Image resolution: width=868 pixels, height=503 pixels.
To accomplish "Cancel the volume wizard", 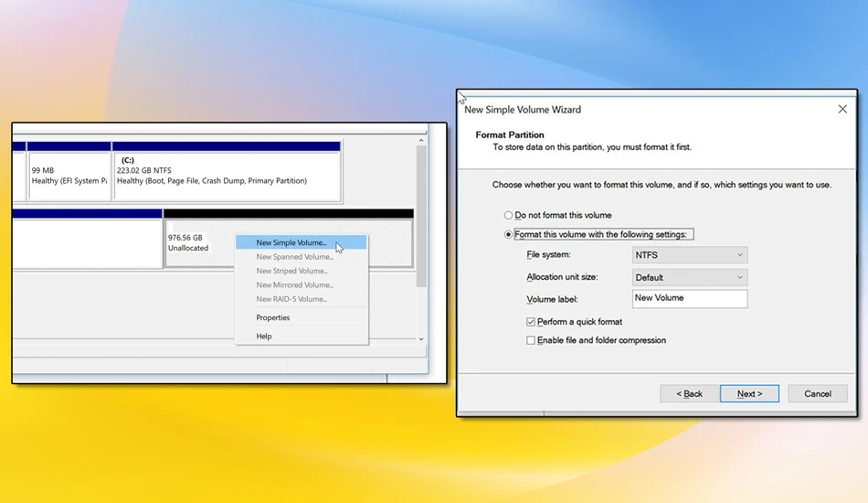I will [x=818, y=394].
